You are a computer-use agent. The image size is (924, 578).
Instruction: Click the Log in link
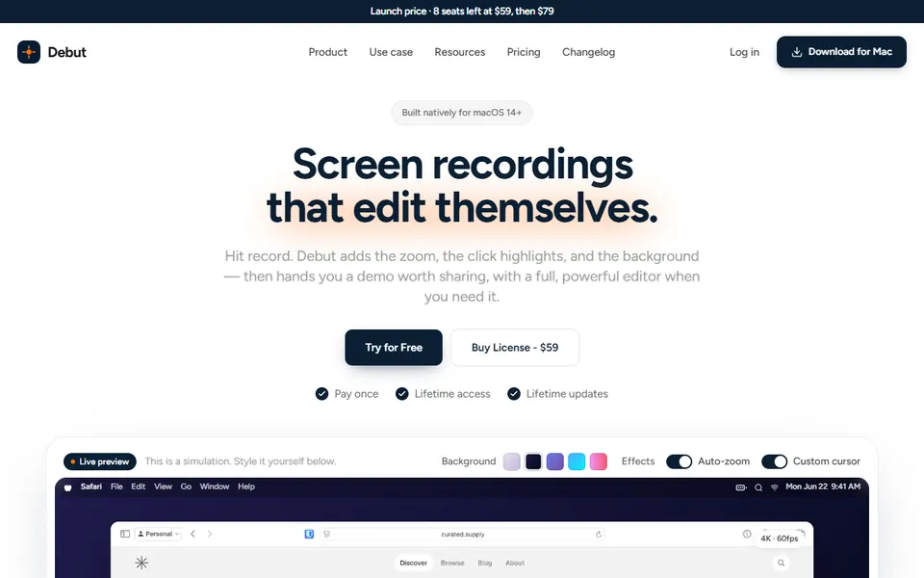pyautogui.click(x=744, y=52)
